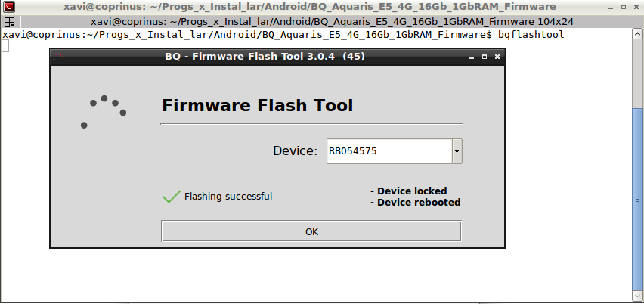Minimize the Firmware Flash Tool dialog

[469, 57]
